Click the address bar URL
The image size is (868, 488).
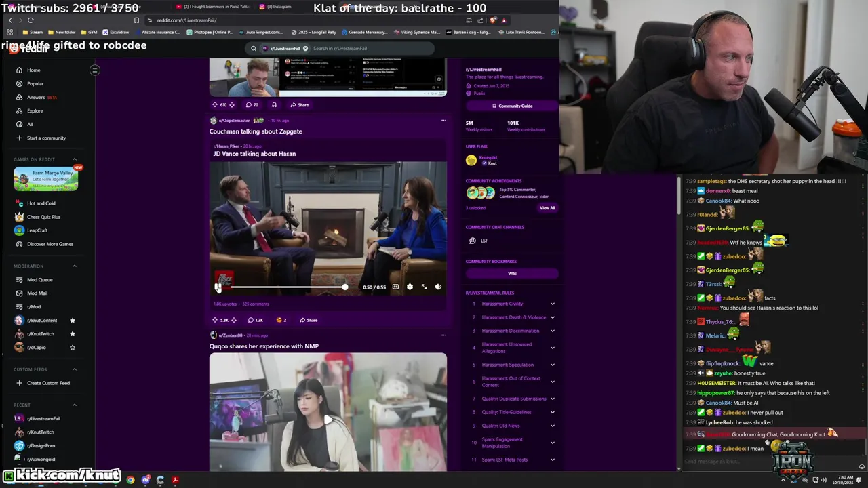pos(186,20)
